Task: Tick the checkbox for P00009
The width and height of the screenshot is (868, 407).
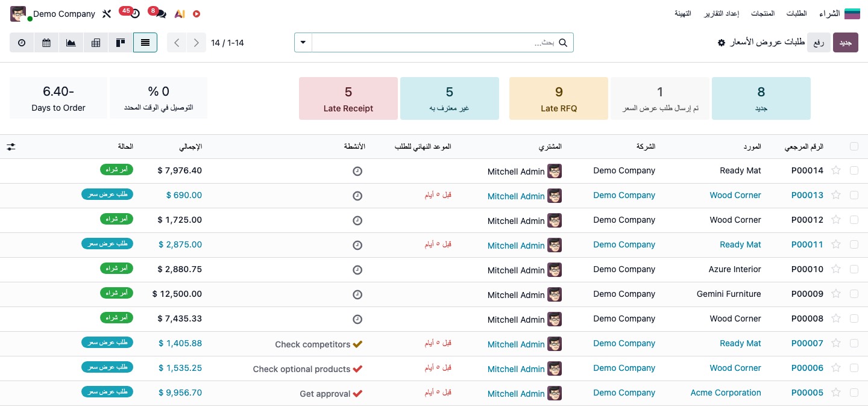Action: (x=854, y=294)
